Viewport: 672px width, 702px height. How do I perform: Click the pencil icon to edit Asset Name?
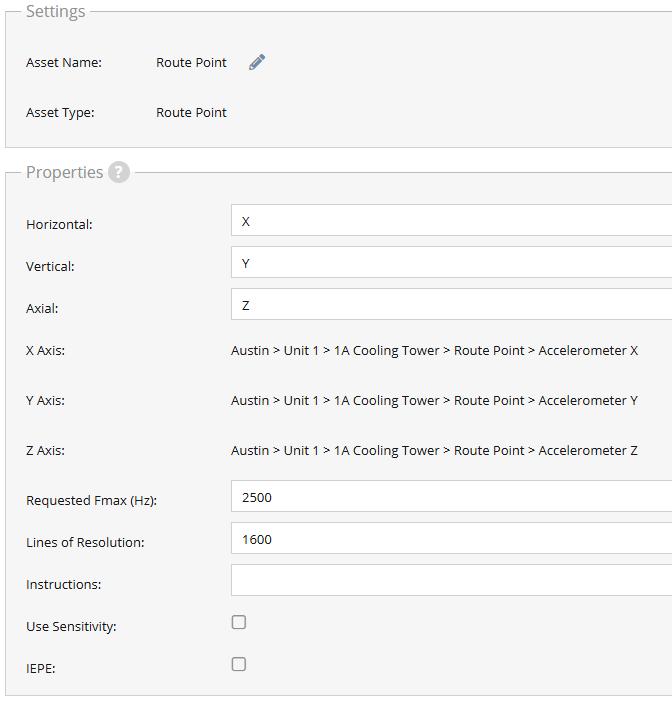point(257,62)
